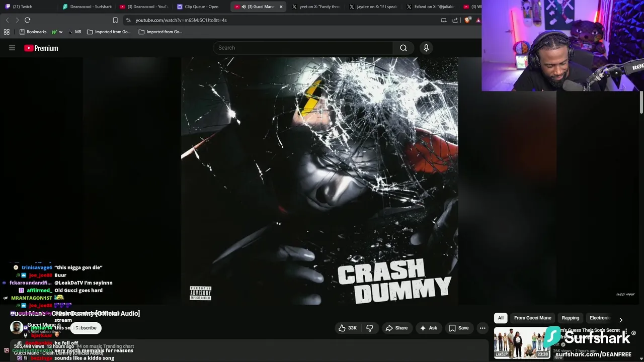Open the apps grid in bookmarks bar
This screenshot has height=362, width=644.
(x=7, y=32)
